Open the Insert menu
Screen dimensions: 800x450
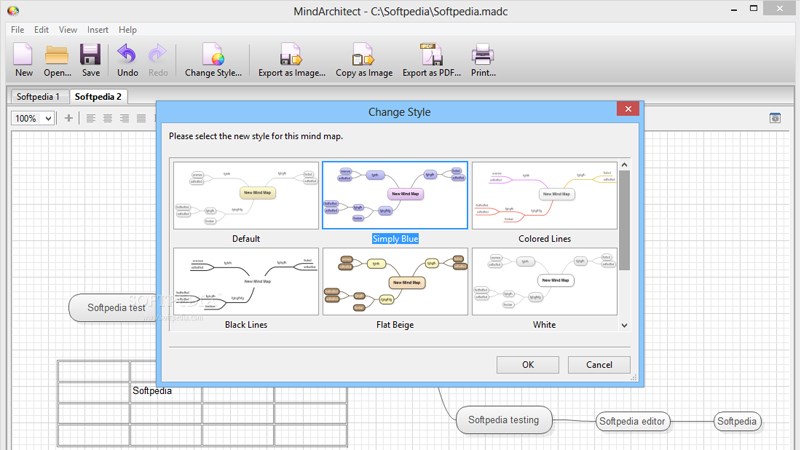click(x=98, y=30)
